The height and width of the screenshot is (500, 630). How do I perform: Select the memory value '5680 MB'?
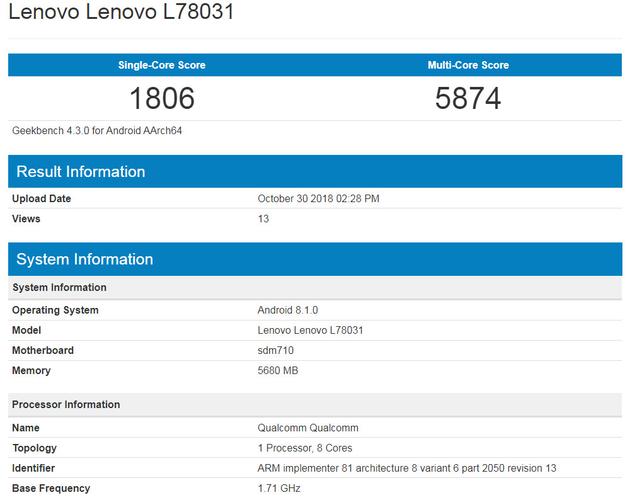coord(278,371)
